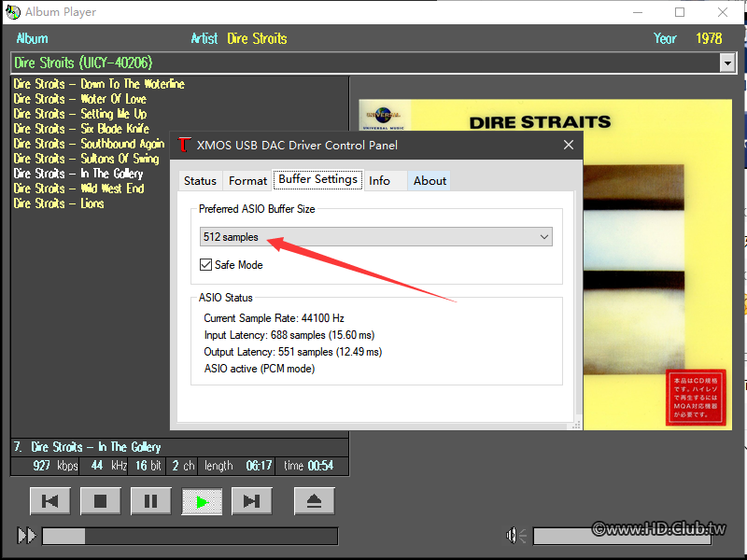Click the 2 ch channels readout

pos(183,466)
